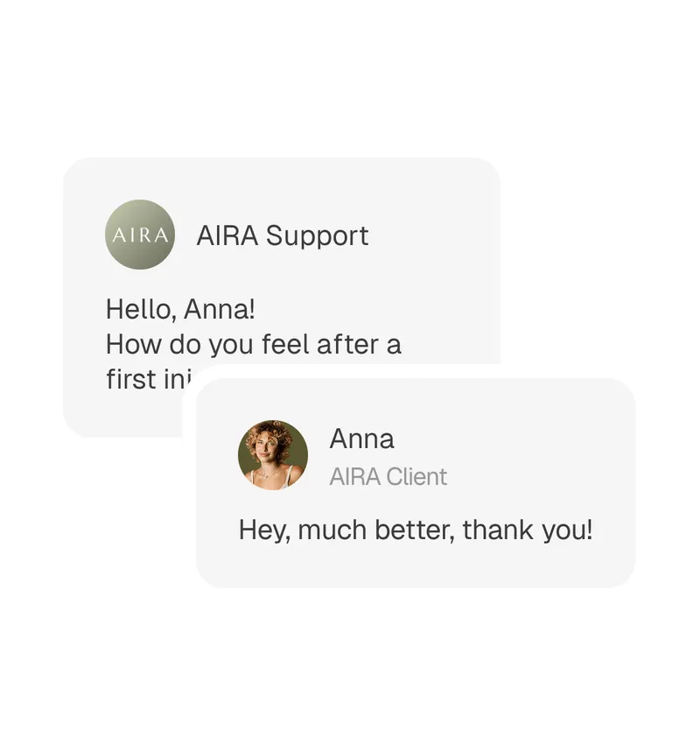Click the truncated 'first ini' text line
Viewport: 700px width, 744px height.
(143, 380)
